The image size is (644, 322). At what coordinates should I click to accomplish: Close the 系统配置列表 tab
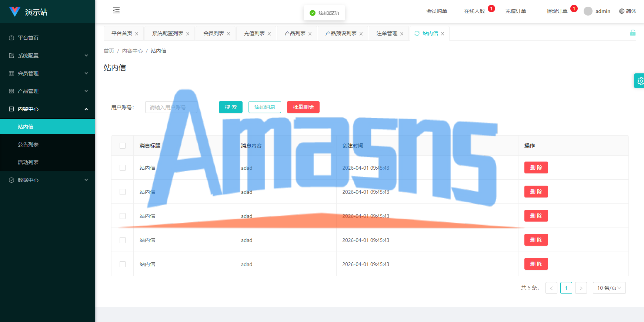188,34
